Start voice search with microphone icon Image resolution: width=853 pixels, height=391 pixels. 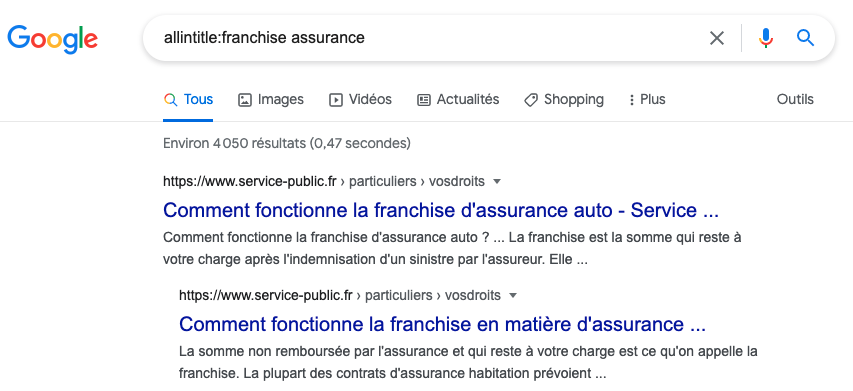765,38
